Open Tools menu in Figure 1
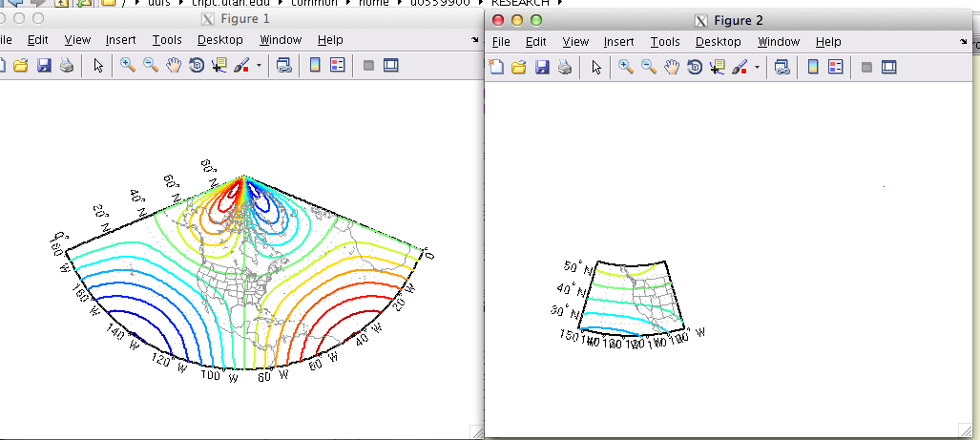980x440 pixels. (x=167, y=39)
